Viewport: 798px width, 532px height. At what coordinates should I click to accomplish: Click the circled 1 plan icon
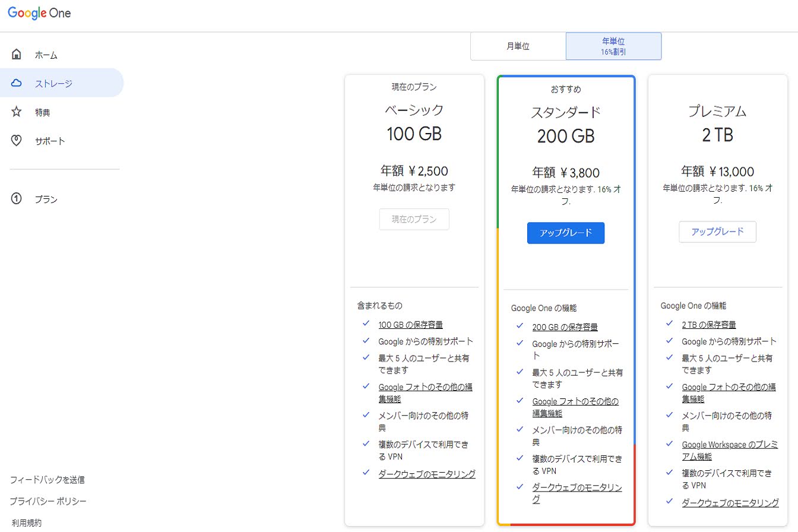click(x=17, y=199)
